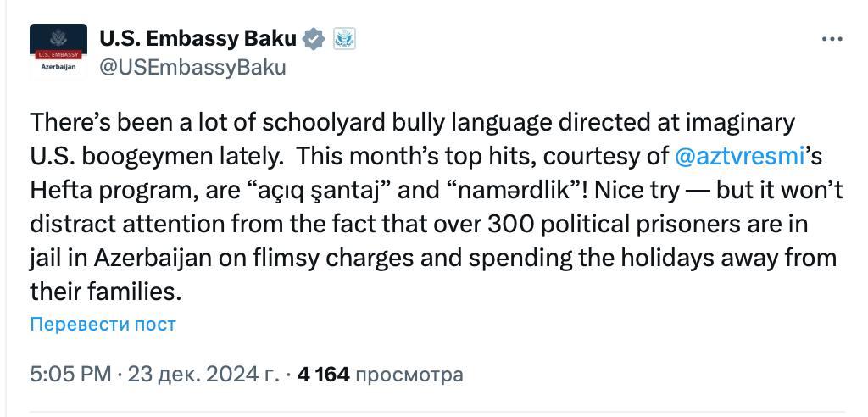Click the 5:05 PM timestamp

tap(70, 374)
